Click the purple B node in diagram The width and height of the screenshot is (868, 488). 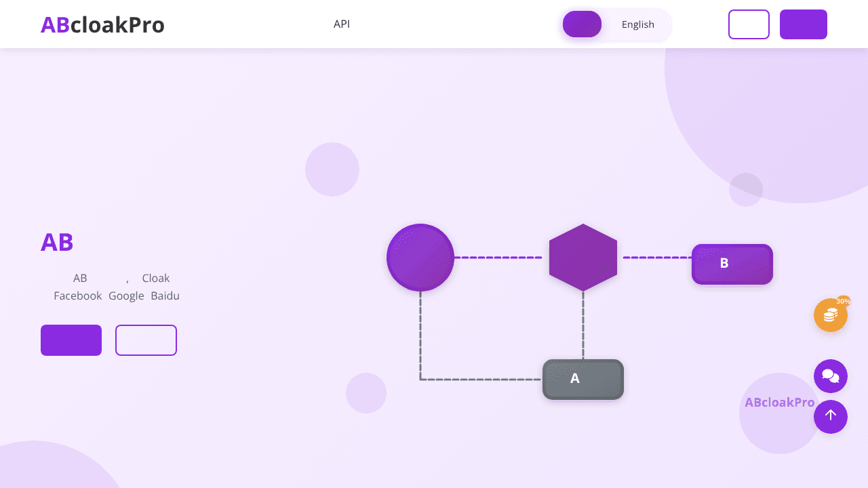(732, 264)
